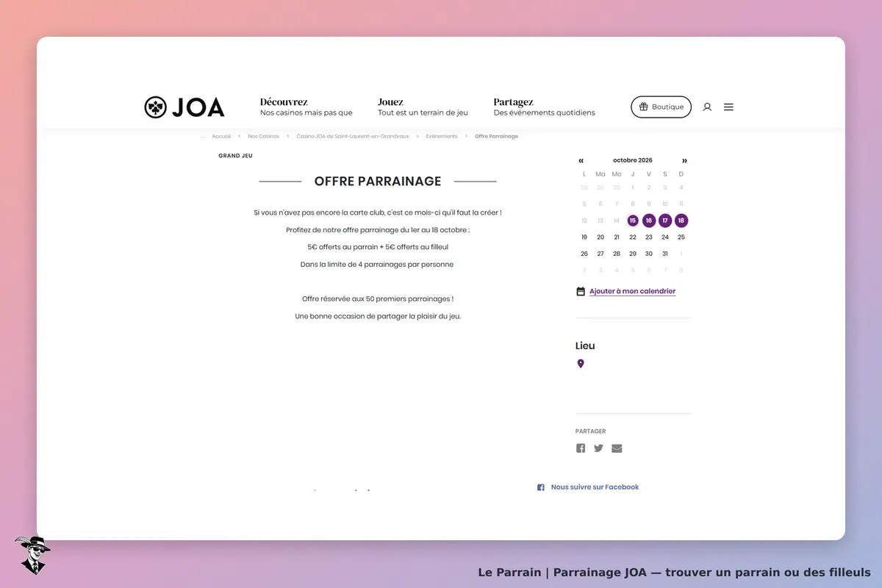882x588 pixels.
Task: Click the Boutique button
Action: click(661, 107)
